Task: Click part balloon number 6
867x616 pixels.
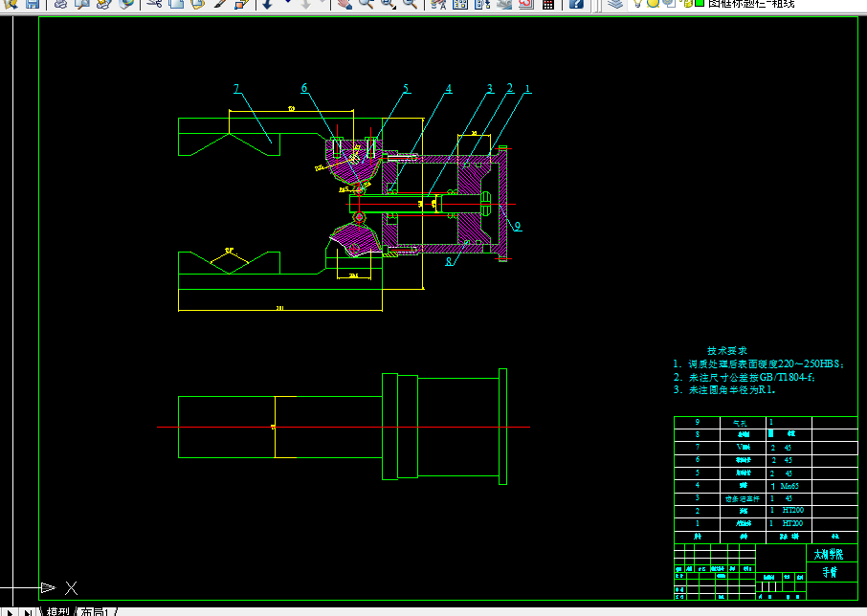Action: 304,88
